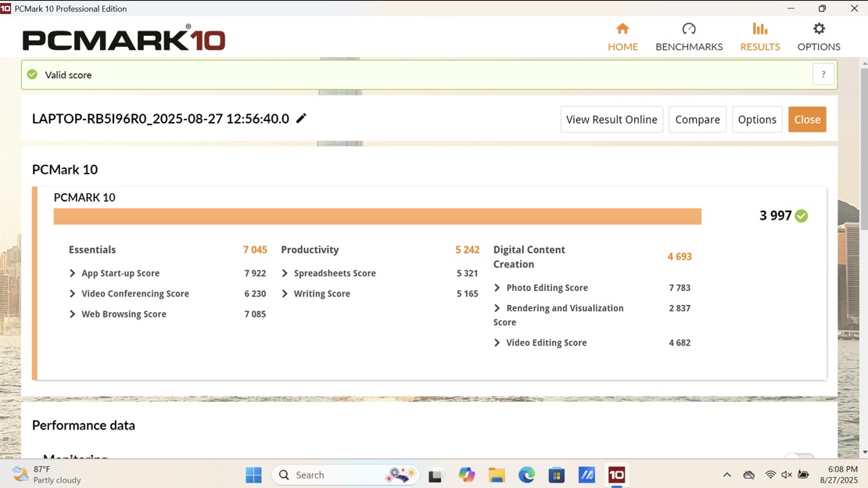The width and height of the screenshot is (868, 488).
Task: Click the green Valid score checkmark icon
Action: pyautogui.click(x=32, y=74)
